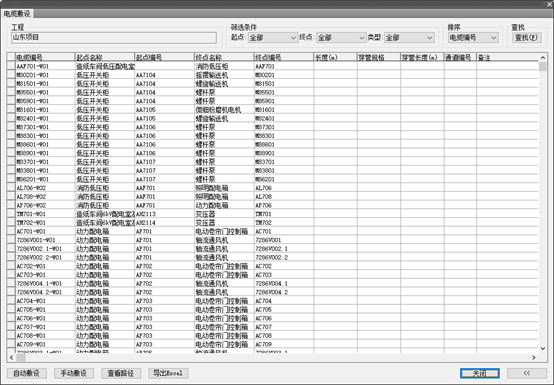
Task: Select cable row AC708-W01
Action: coord(272,336)
